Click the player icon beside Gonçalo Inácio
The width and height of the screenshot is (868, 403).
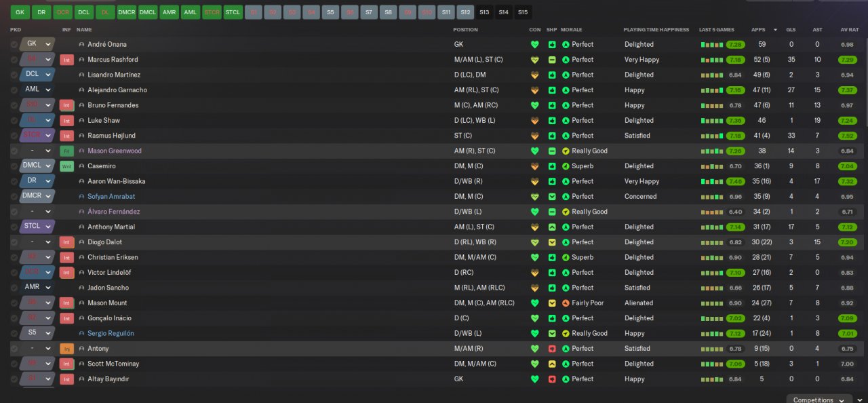82,318
